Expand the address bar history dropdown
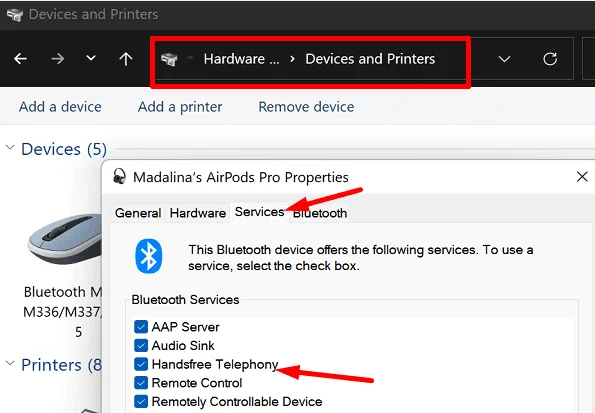595x413 pixels. tap(504, 59)
